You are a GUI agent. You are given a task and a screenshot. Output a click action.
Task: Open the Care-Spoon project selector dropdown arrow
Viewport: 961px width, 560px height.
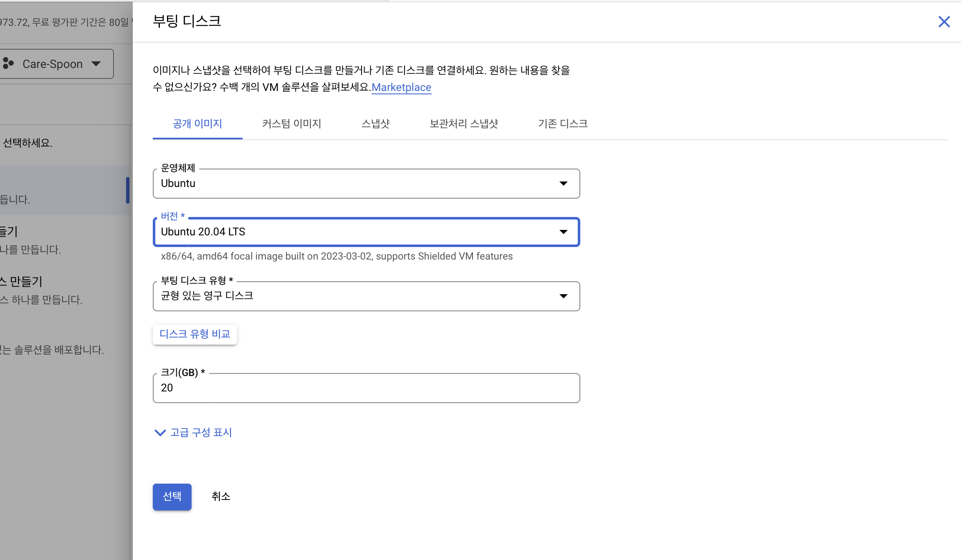click(x=96, y=64)
